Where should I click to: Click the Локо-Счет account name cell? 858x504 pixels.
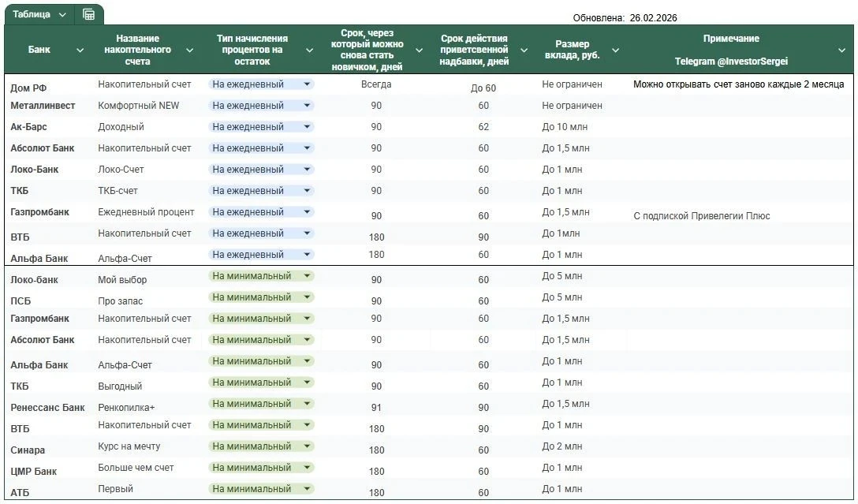(x=121, y=170)
